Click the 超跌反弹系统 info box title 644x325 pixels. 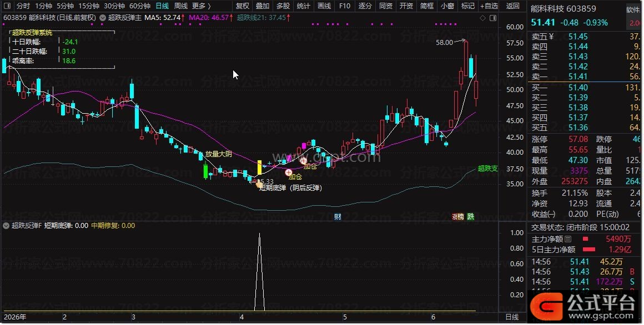32,32
